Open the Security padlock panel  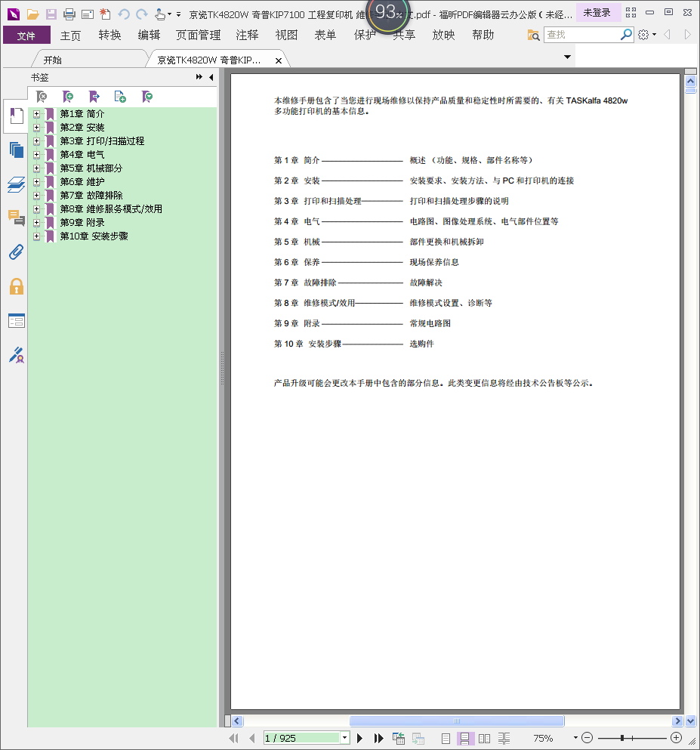point(17,286)
